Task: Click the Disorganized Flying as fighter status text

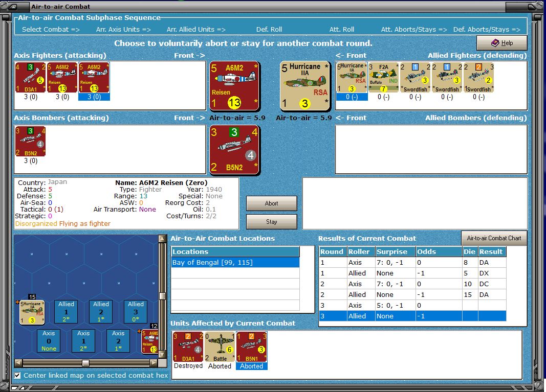Action: pos(62,224)
